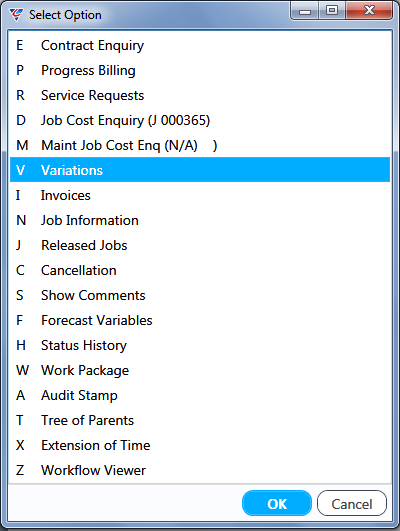Choose the Job Information option
The height and width of the screenshot is (531, 400).
(x=200, y=220)
